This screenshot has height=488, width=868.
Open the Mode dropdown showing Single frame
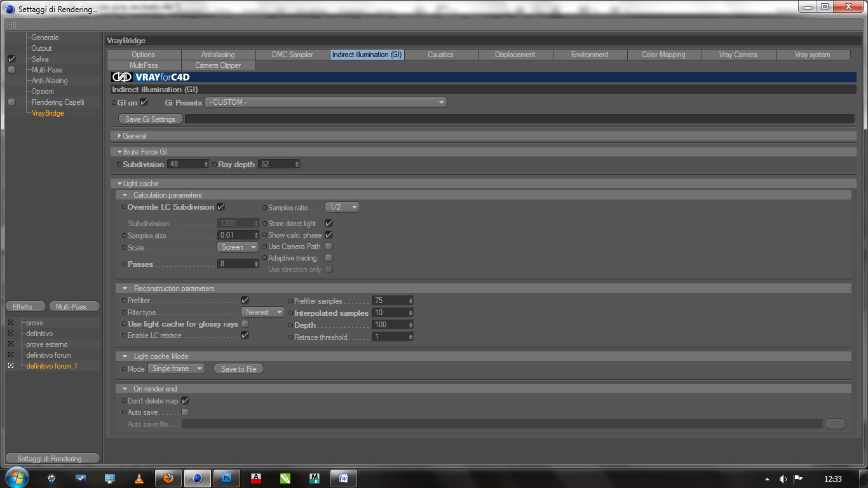coord(177,369)
